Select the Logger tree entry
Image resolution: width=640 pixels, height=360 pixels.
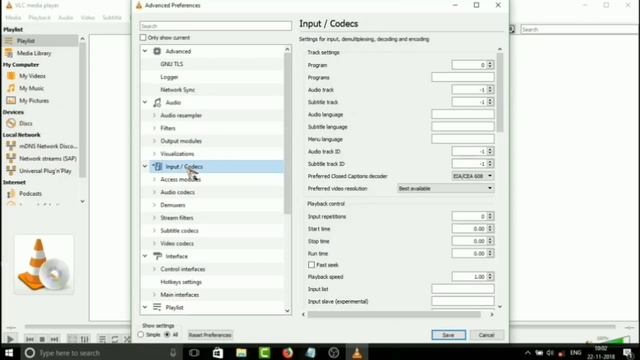(169, 77)
